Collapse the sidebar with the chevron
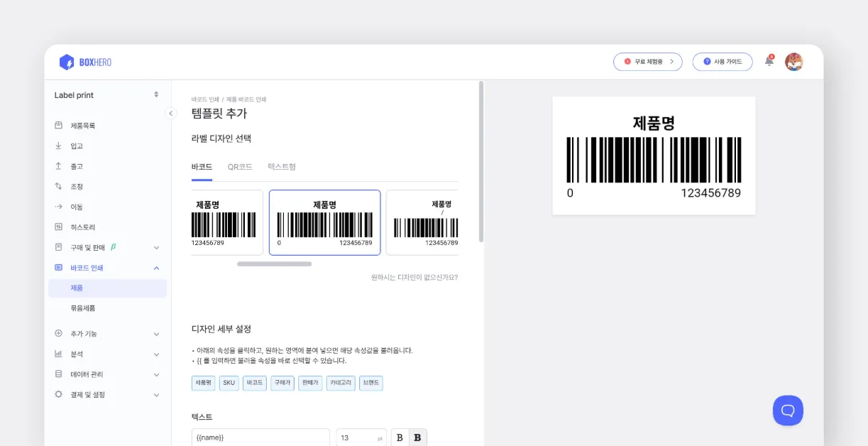868x446 pixels. [x=171, y=113]
